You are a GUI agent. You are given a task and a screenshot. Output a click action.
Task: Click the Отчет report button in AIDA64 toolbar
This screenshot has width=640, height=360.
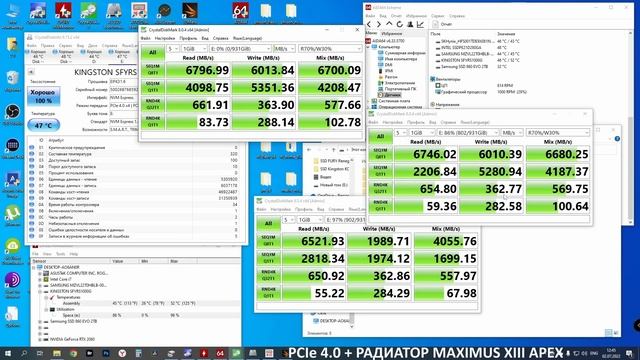(x=442, y=24)
